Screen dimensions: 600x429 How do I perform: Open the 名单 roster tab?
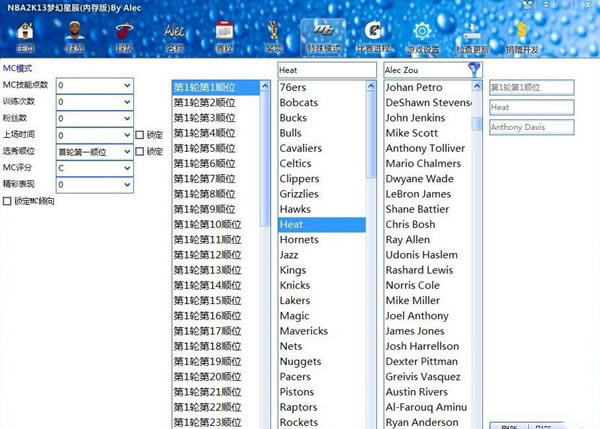[x=175, y=37]
